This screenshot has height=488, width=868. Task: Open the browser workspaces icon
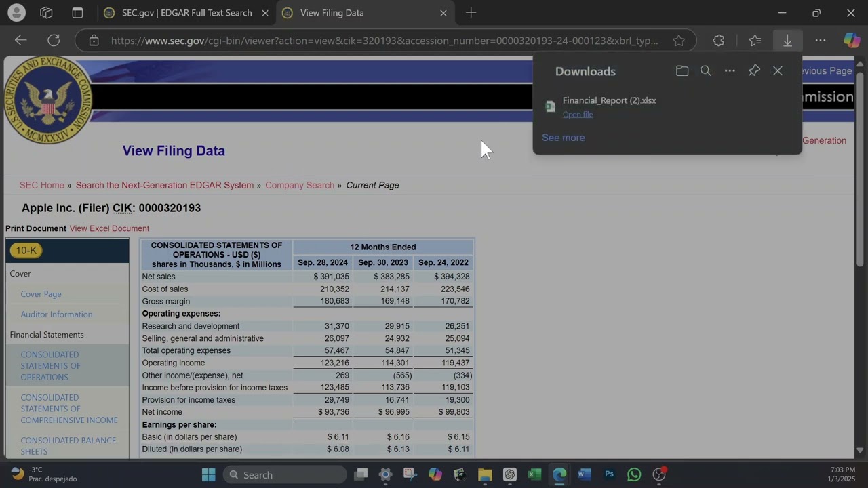[46, 12]
